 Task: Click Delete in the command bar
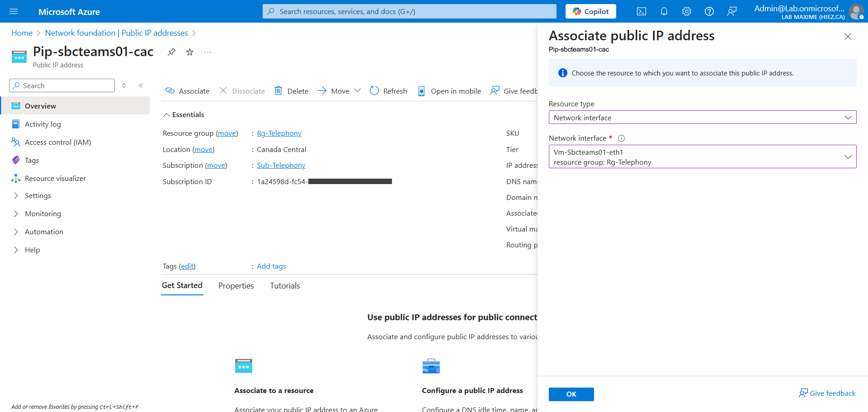click(292, 91)
